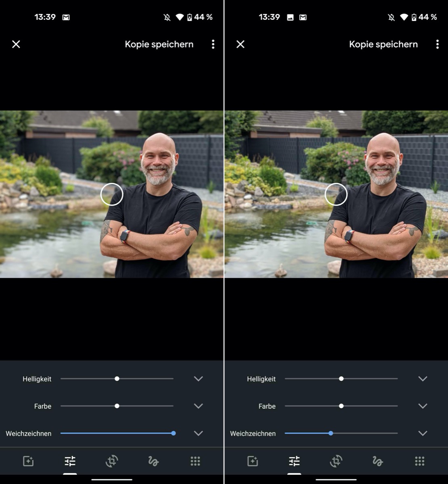448x484 pixels.
Task: Click Weichzeichnen slider handle in right screenshot
Action: pos(331,433)
